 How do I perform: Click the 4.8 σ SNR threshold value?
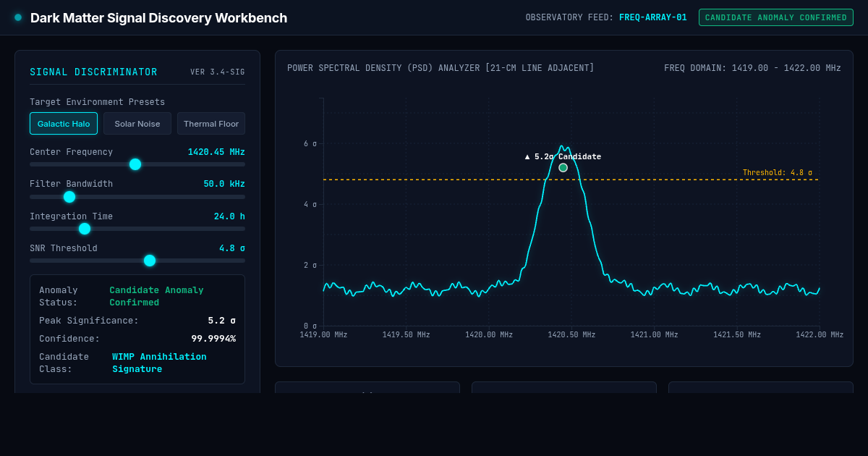click(x=232, y=248)
